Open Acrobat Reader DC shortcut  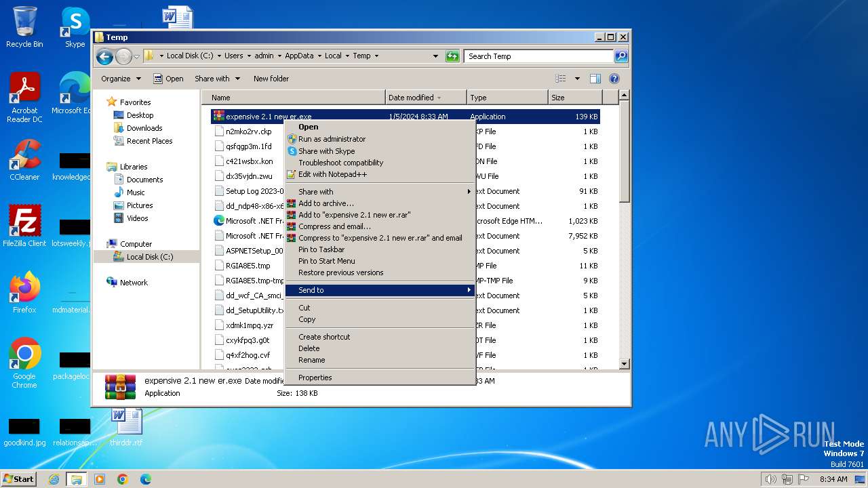coord(24,98)
